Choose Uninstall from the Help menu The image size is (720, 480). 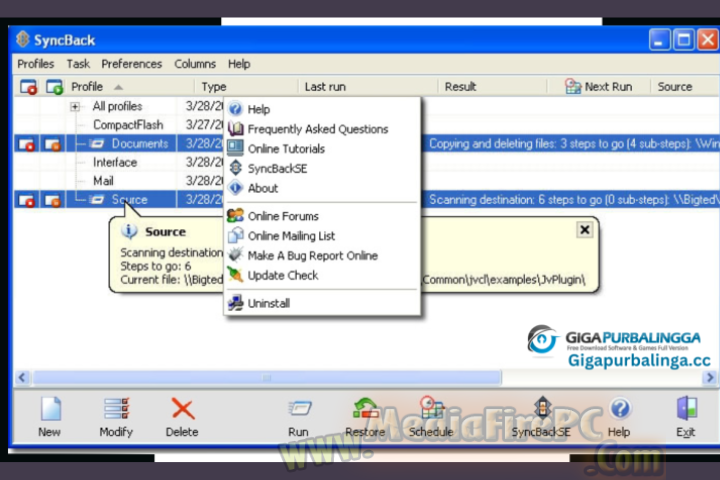(322, 303)
